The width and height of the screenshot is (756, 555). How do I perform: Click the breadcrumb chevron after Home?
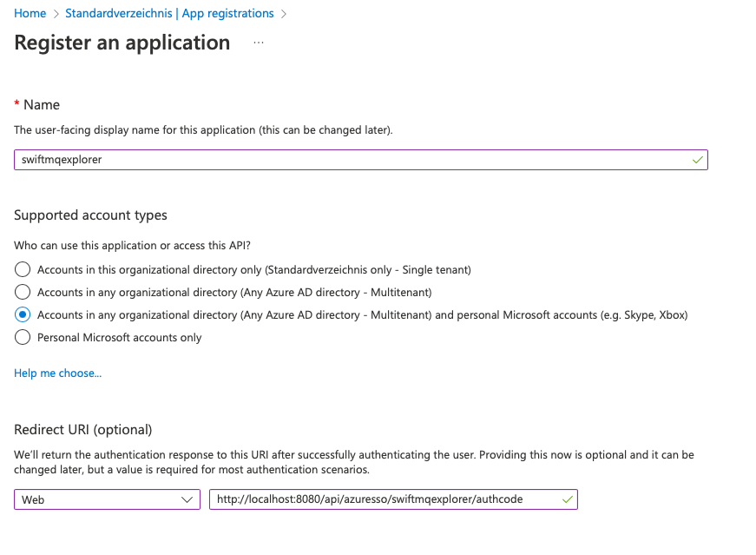56,14
